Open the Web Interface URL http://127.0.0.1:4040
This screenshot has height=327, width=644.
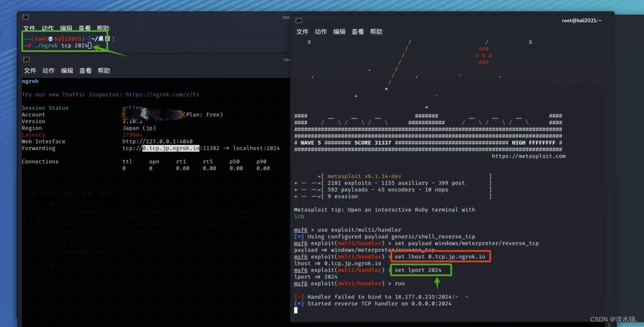pyautogui.click(x=158, y=142)
